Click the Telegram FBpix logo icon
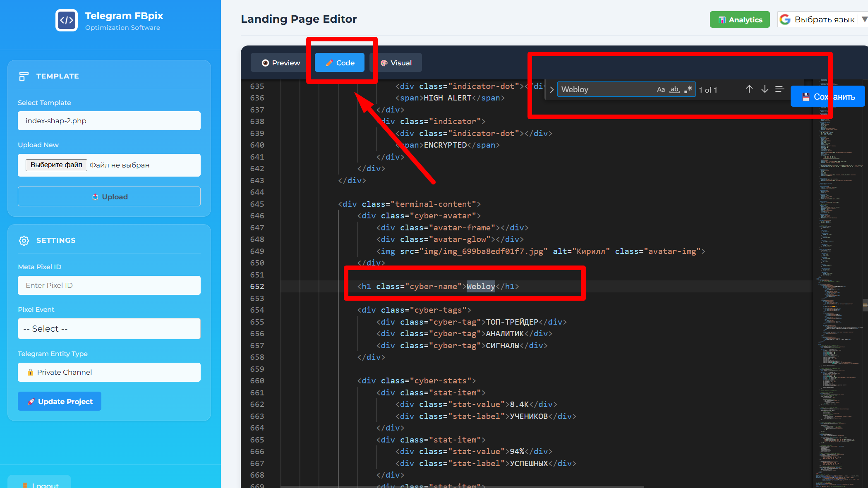The width and height of the screenshot is (868, 488). tap(67, 20)
